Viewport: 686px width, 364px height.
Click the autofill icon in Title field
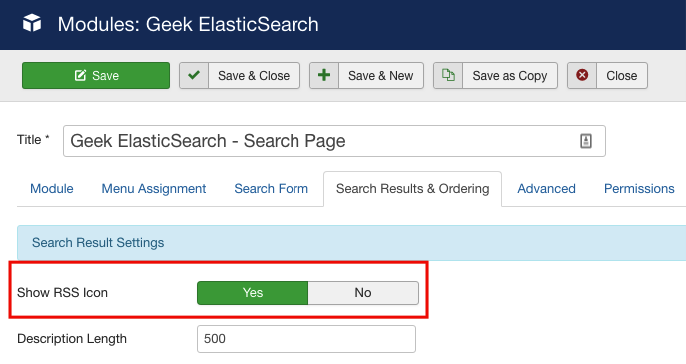[586, 141]
